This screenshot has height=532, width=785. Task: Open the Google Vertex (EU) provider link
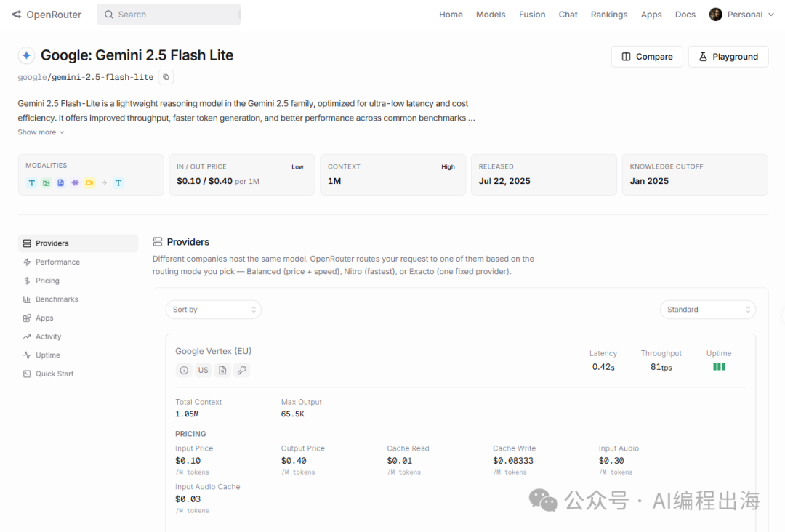coord(213,351)
